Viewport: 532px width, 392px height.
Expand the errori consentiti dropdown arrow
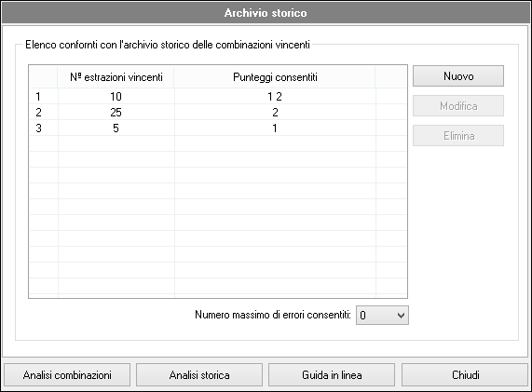pyautogui.click(x=401, y=316)
